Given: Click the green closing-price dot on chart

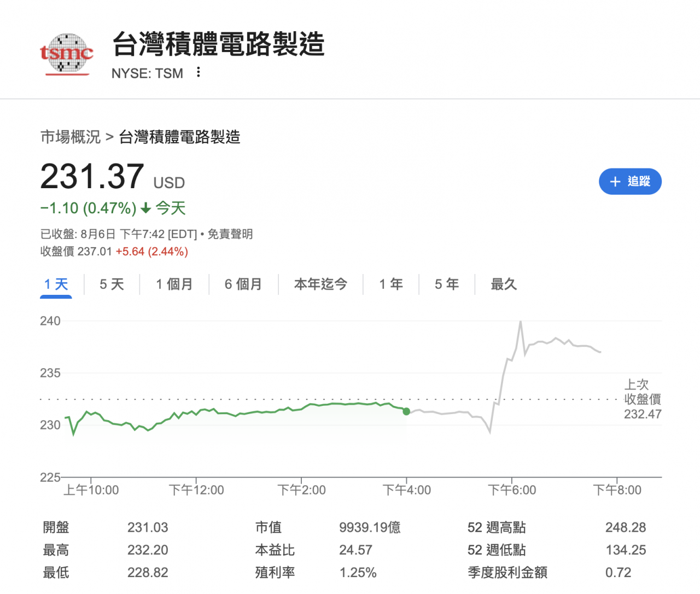Looking at the screenshot, I should tap(406, 411).
